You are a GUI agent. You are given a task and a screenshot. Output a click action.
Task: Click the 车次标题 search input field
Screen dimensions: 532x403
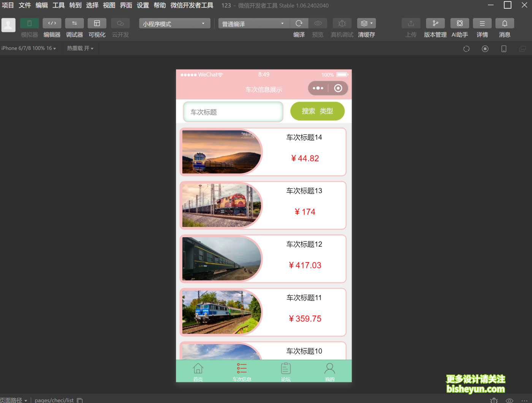233,111
